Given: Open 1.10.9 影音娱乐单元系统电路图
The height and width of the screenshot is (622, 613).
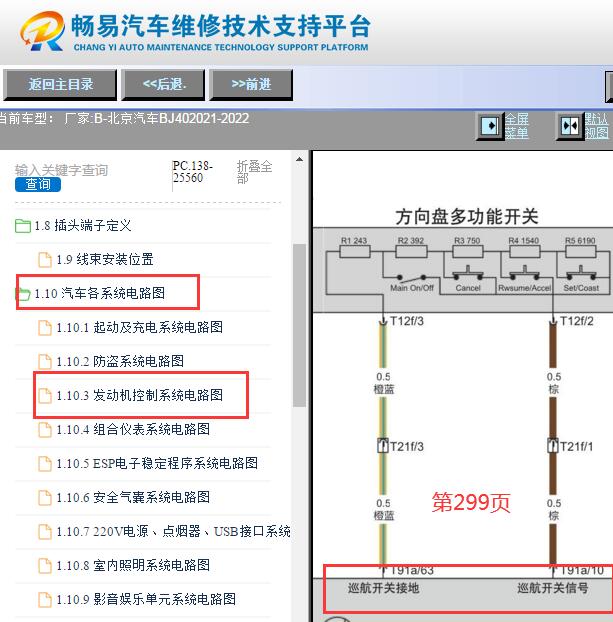Looking at the screenshot, I should pos(146,599).
